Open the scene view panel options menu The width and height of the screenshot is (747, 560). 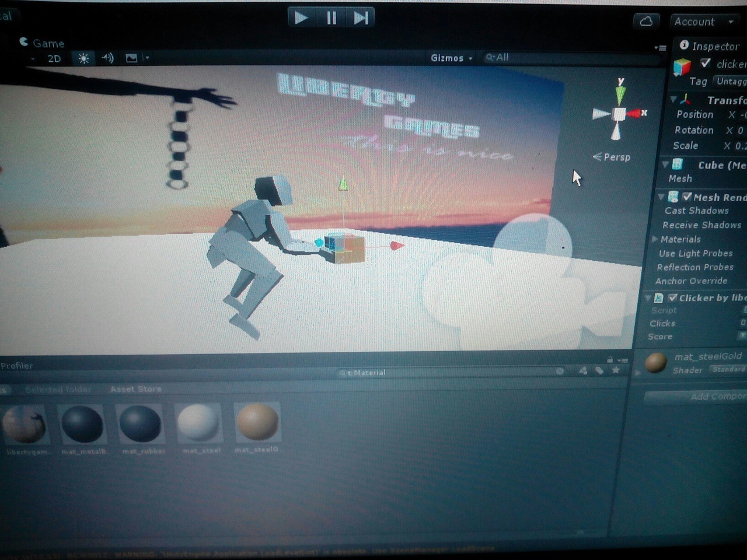point(660,48)
